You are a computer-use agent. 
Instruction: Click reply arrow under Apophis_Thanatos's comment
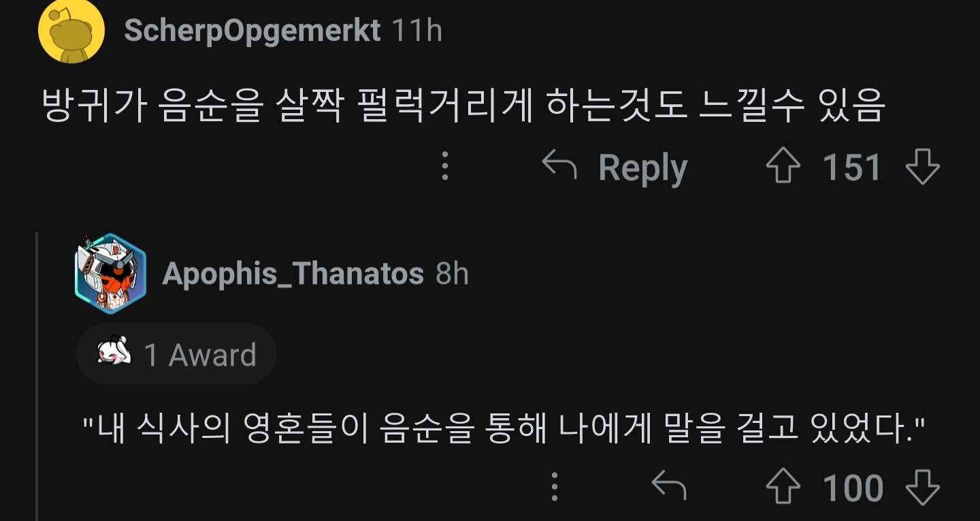[669, 486]
